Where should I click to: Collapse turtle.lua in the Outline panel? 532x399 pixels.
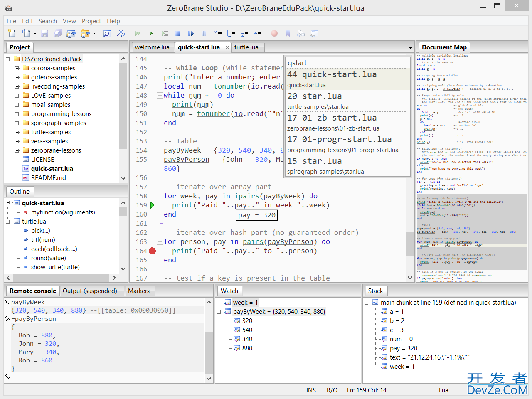[8, 222]
